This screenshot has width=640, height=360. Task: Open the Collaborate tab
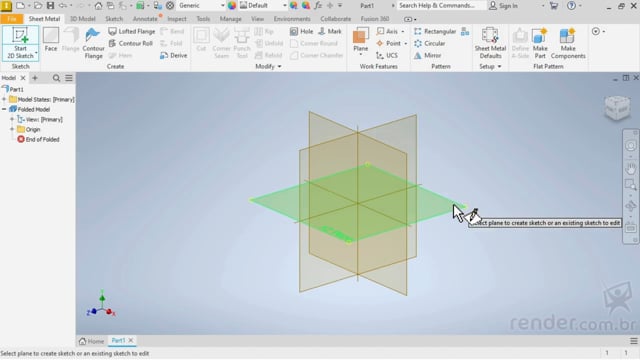[x=336, y=19]
